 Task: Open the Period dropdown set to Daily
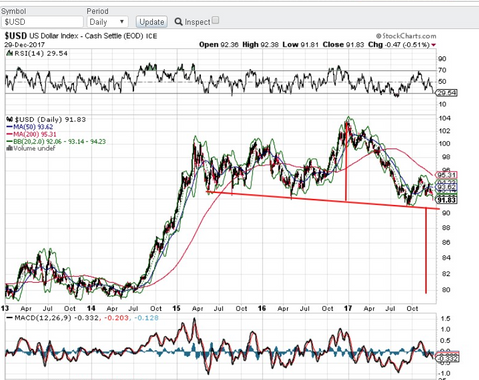(107, 22)
